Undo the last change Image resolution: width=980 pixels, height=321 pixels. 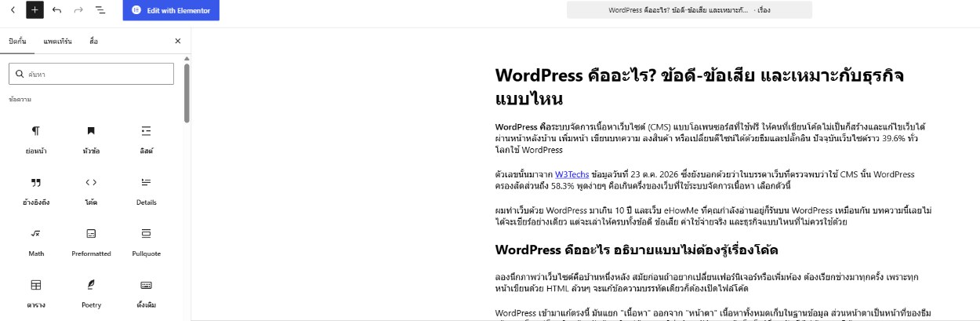[x=56, y=10]
